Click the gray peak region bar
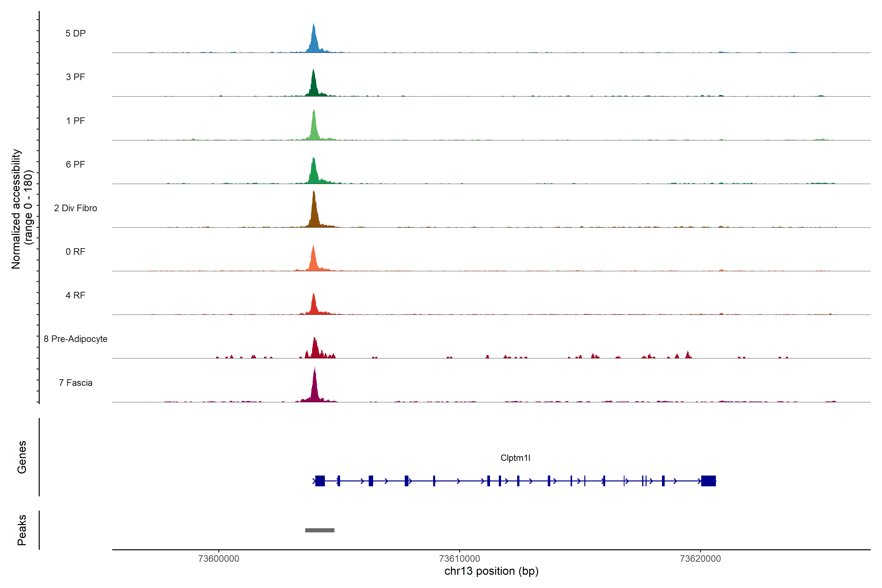882x588 pixels. tap(319, 530)
